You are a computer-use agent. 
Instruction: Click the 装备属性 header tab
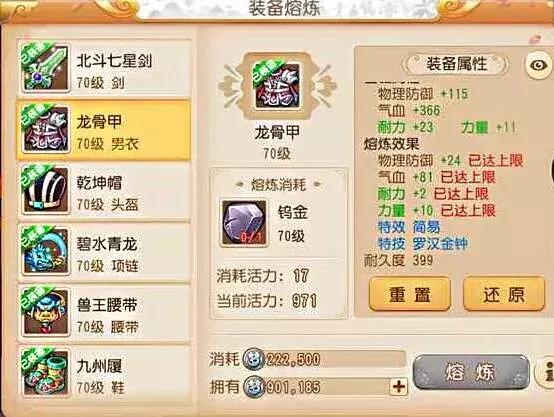point(456,64)
